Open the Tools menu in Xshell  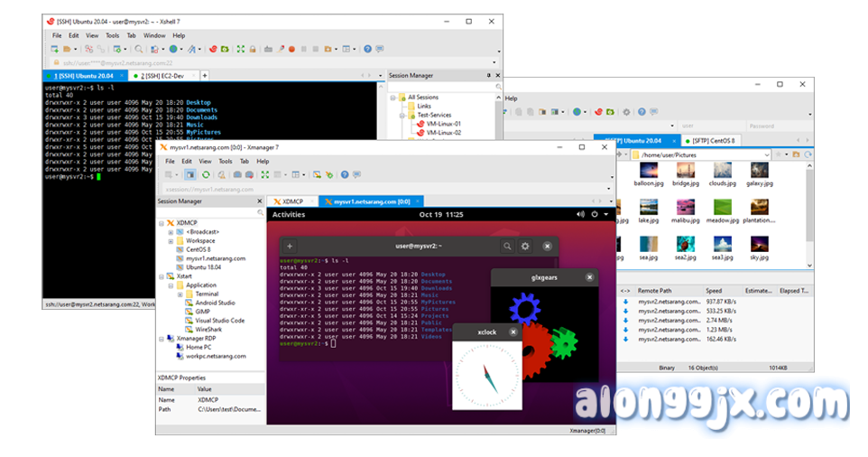coord(112,35)
